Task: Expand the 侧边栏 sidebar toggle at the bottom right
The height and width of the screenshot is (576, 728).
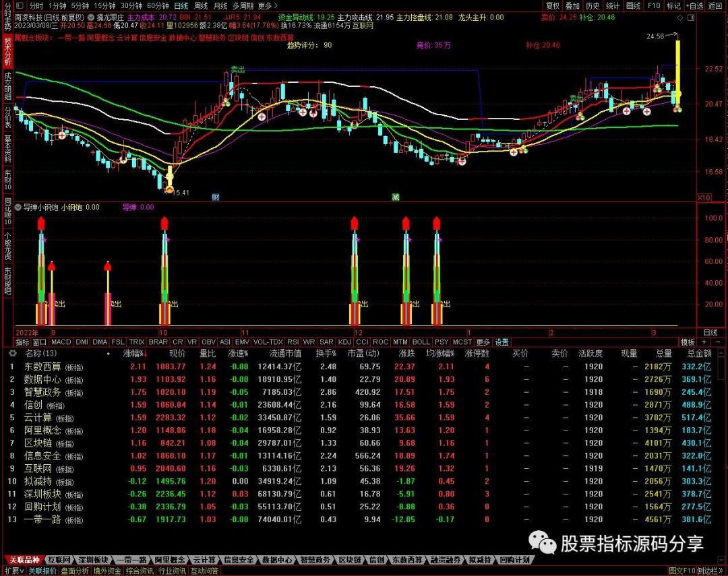Action: click(710, 571)
